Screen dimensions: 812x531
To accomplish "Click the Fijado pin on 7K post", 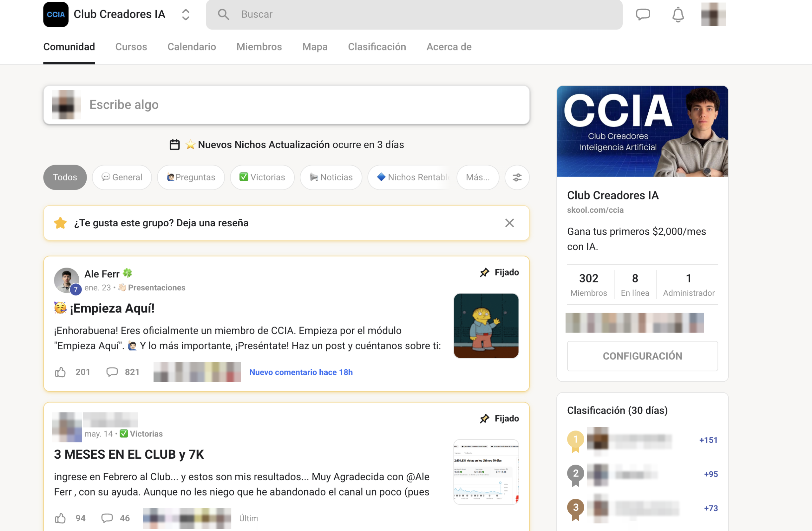I will 500,418.
